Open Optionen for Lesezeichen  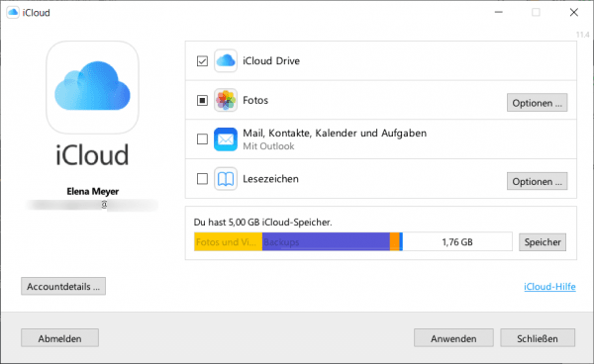coord(538,182)
